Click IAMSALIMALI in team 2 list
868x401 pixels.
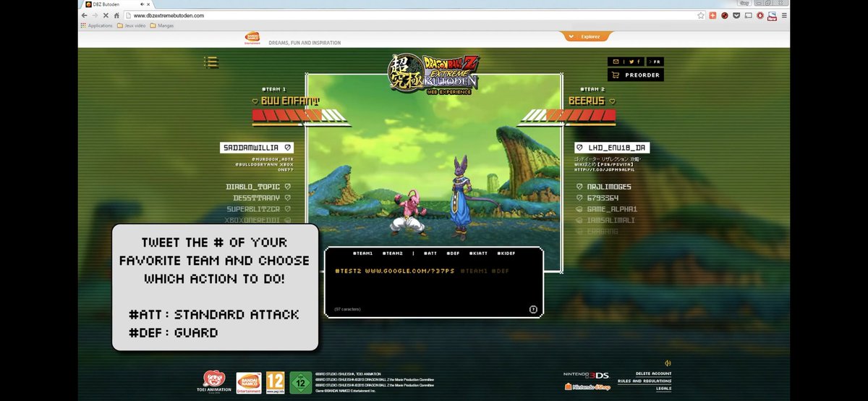(610, 219)
